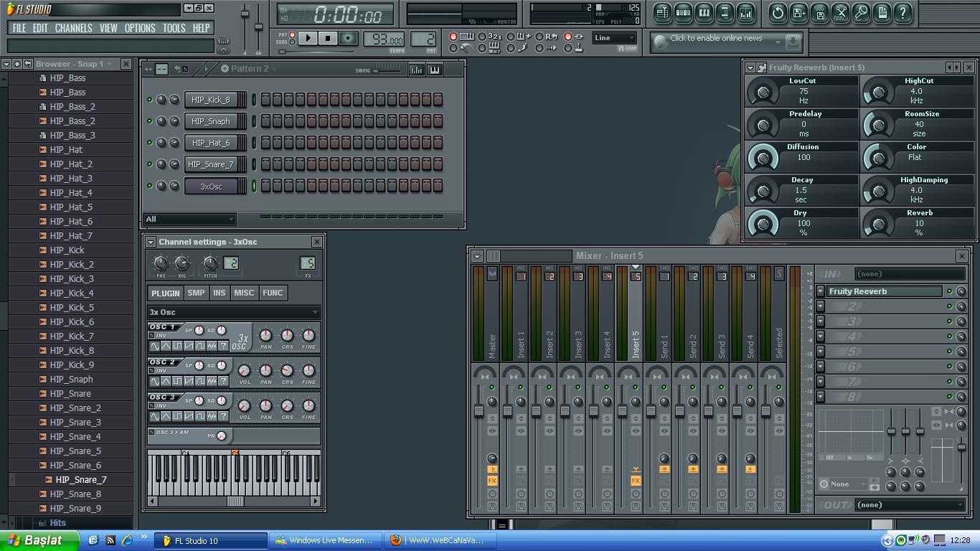
Task: Open the OPTIONS menu
Action: coord(140,28)
